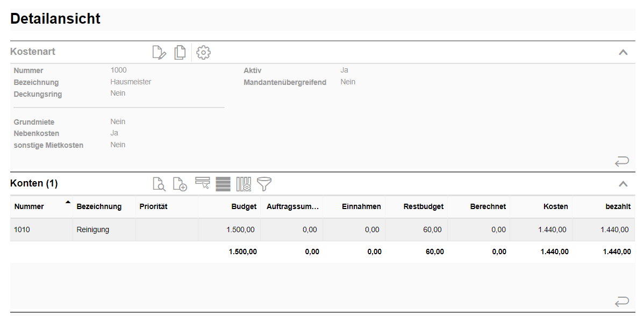Sort by Nummer column header
644x316 pixels.
[x=30, y=206]
